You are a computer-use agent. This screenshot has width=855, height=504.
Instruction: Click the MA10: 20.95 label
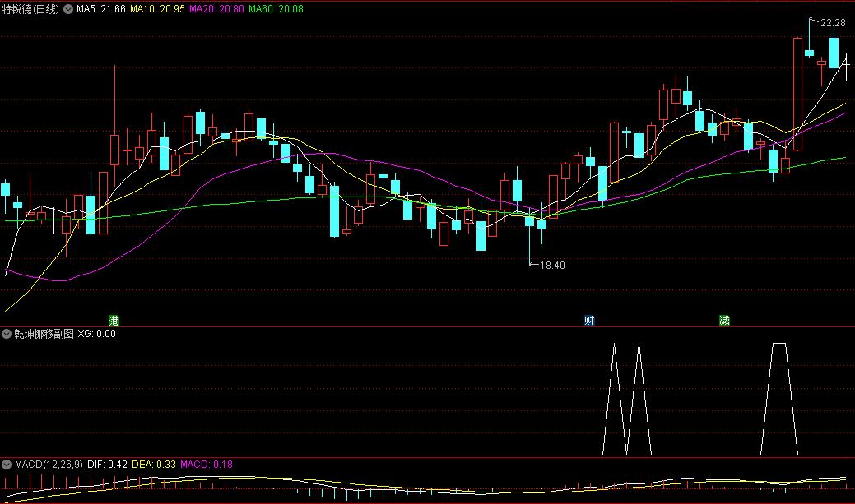(157, 9)
